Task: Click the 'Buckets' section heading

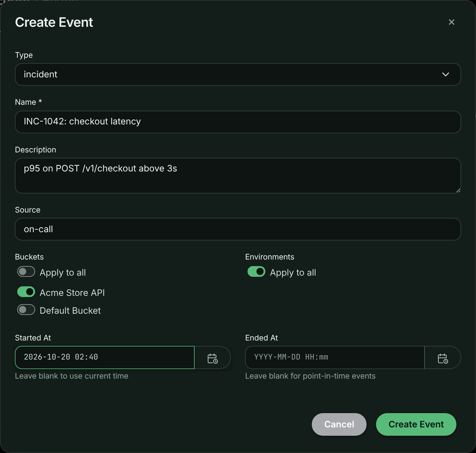Action: [x=29, y=257]
